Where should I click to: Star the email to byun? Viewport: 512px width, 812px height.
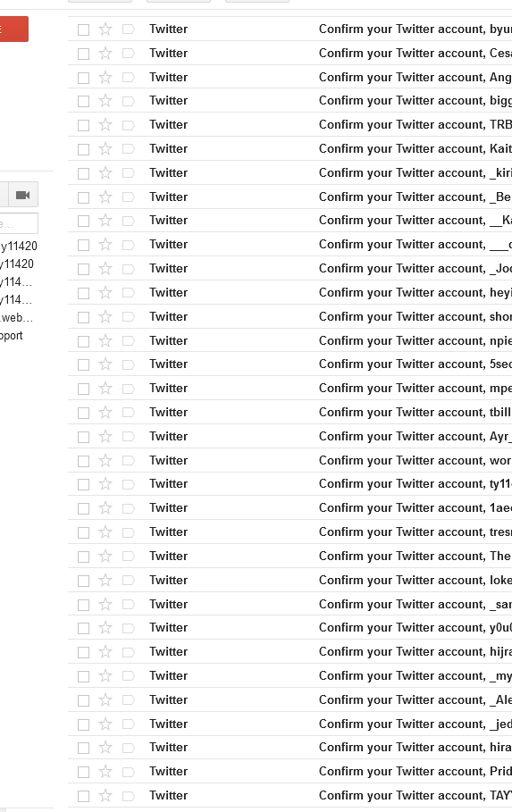tap(105, 29)
